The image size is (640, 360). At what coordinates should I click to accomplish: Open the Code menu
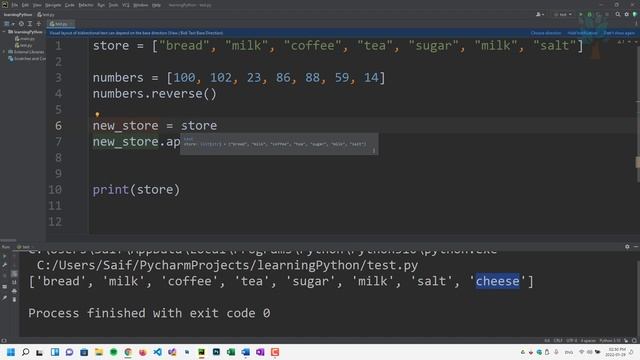pyautogui.click(x=70, y=5)
